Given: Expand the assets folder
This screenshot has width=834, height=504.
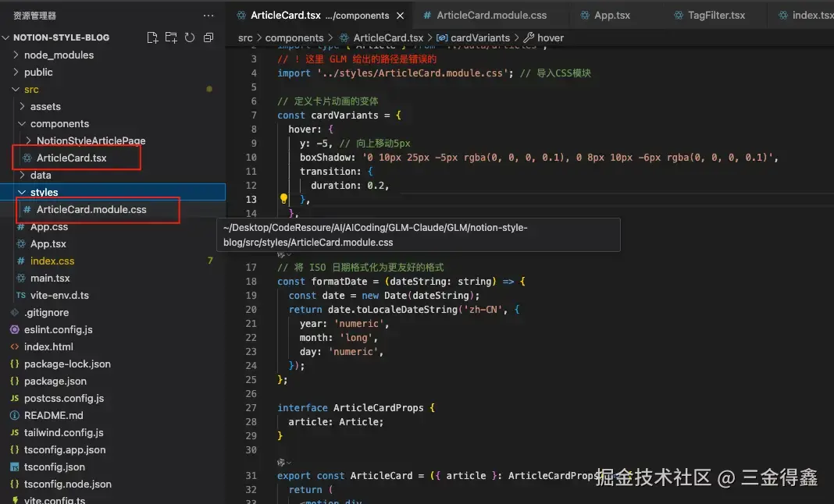Looking at the screenshot, I should 45,106.
